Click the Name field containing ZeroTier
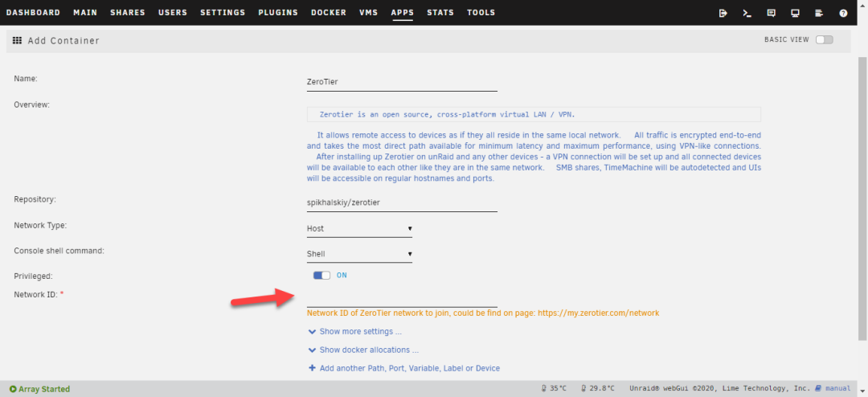Image resolution: width=868 pixels, height=397 pixels. [x=402, y=82]
